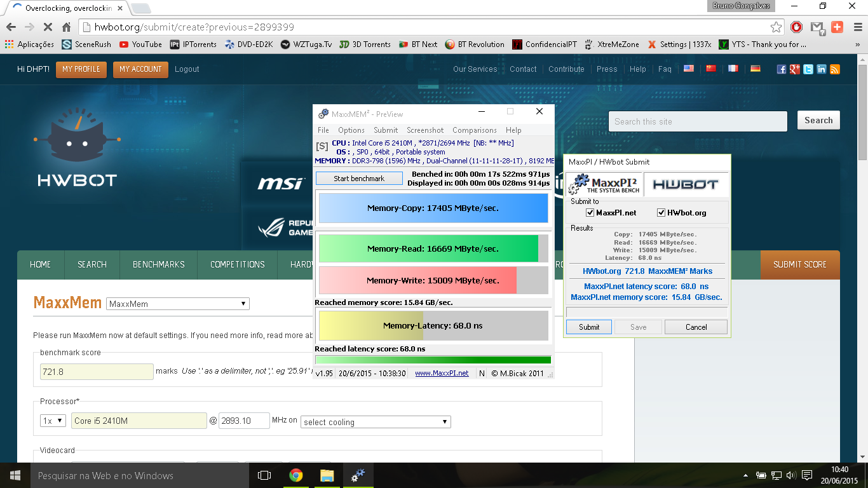This screenshot has height=488, width=868.
Task: Open HWBOT Google Plus icon
Action: click(x=795, y=69)
